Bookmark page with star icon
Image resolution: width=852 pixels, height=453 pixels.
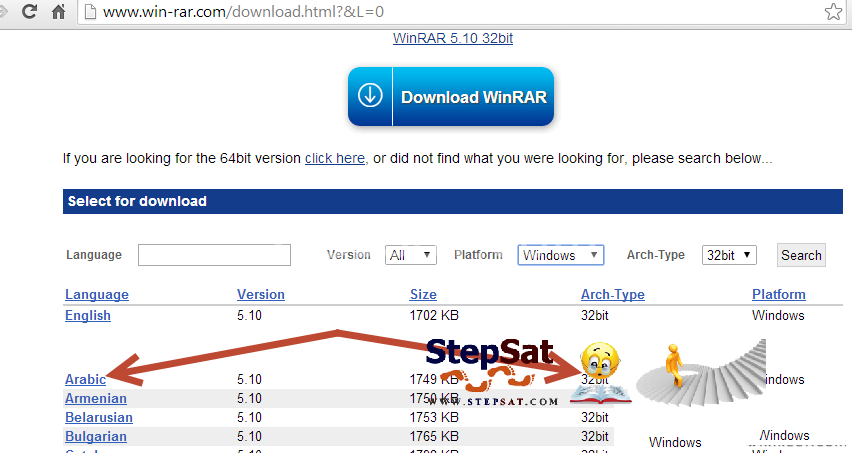click(832, 13)
